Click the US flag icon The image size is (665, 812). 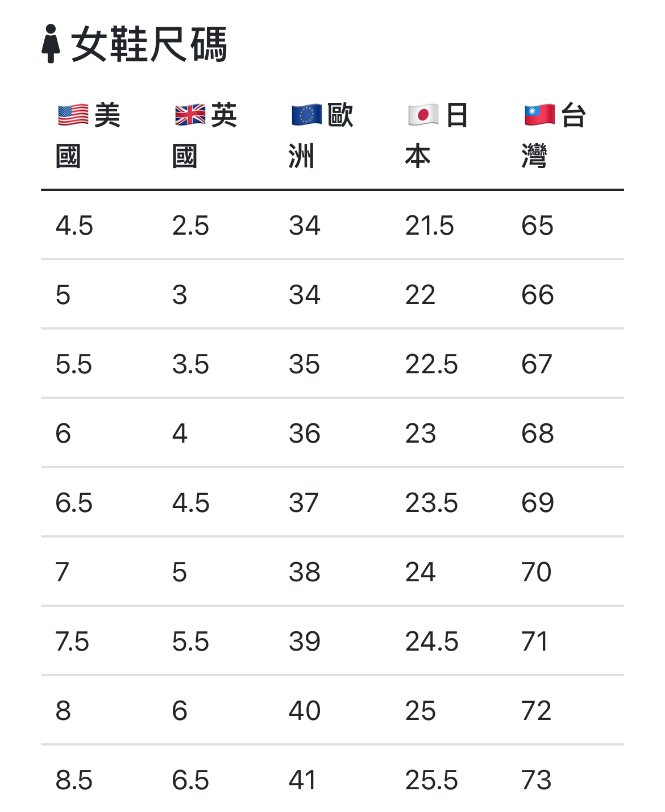[73, 115]
